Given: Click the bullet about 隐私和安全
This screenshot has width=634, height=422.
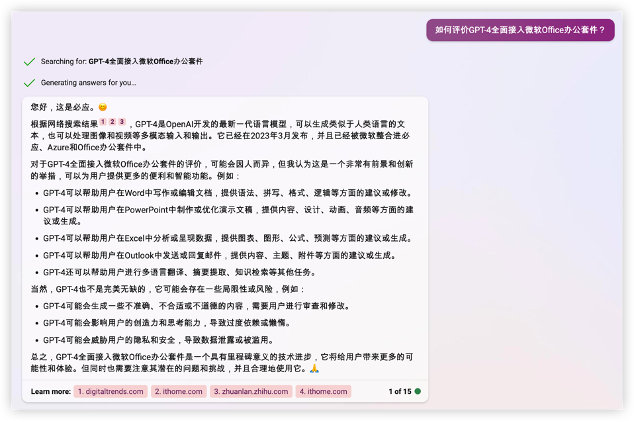Looking at the screenshot, I should tap(159, 340).
